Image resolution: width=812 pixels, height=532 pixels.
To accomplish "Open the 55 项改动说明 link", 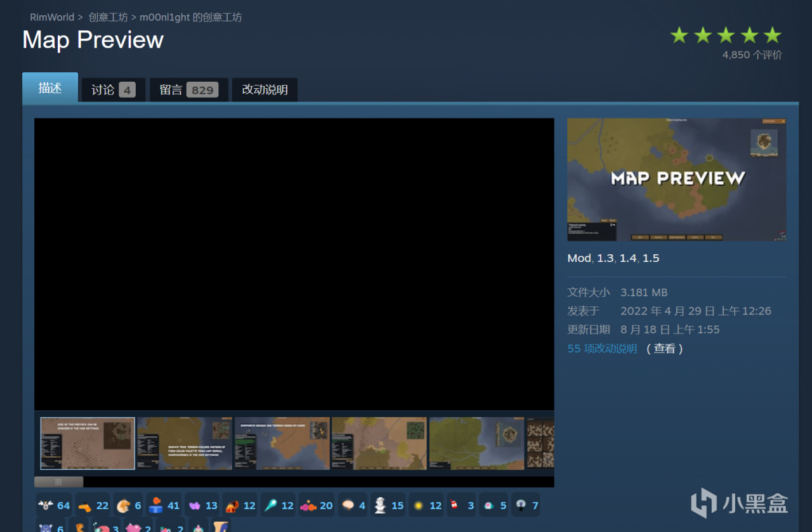I will click(x=602, y=349).
